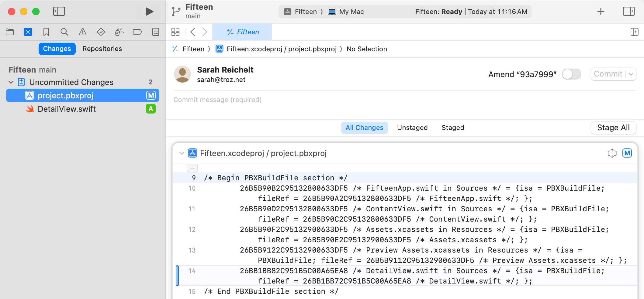Select DetailView.swift in the changes list
The width and height of the screenshot is (644, 299).
coord(67,109)
